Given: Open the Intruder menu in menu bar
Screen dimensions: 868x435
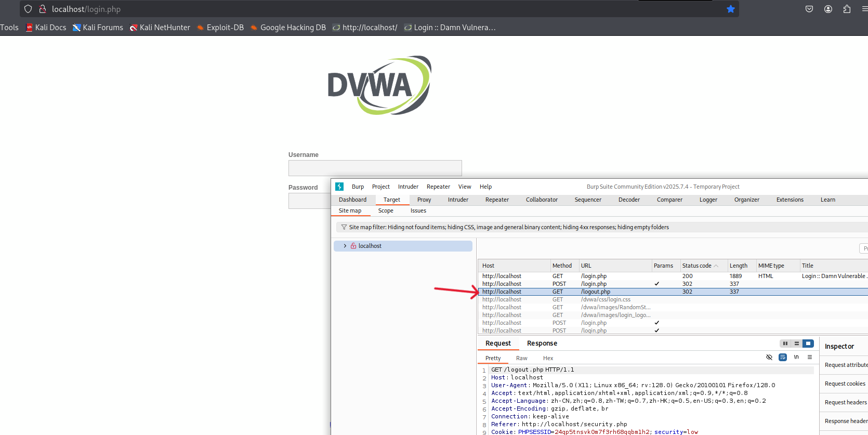Looking at the screenshot, I should (408, 187).
